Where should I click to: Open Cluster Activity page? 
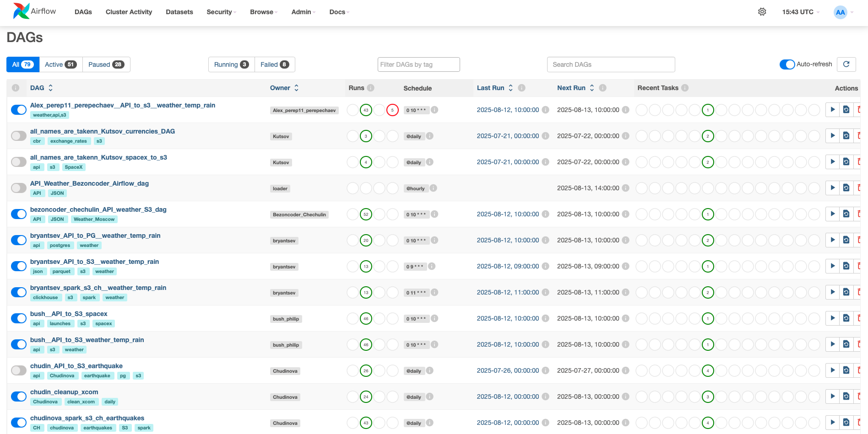(129, 12)
